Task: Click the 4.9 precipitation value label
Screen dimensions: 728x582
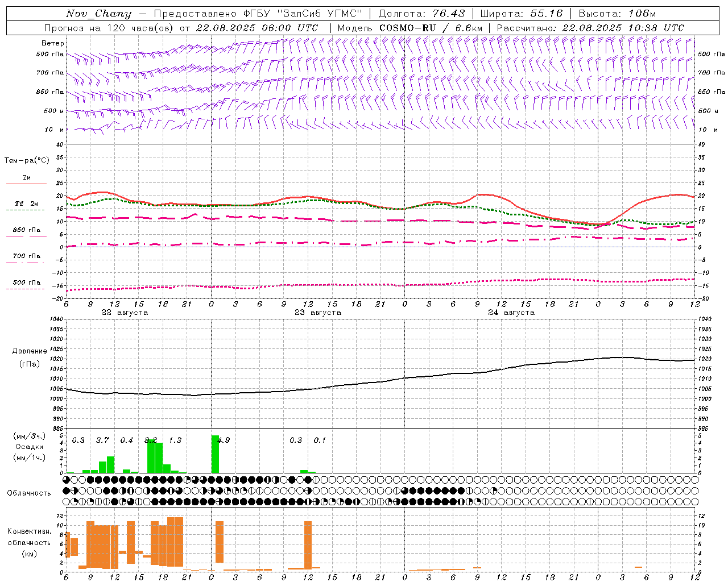Action: tap(224, 440)
